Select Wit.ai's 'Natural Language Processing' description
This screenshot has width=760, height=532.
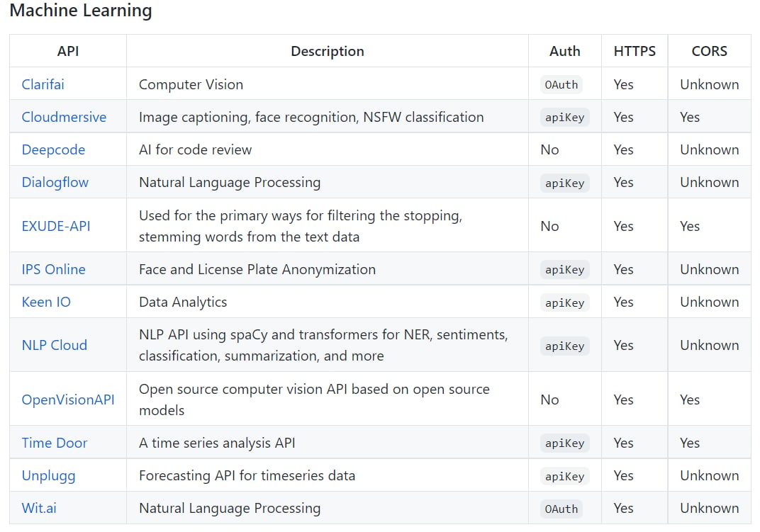(230, 508)
